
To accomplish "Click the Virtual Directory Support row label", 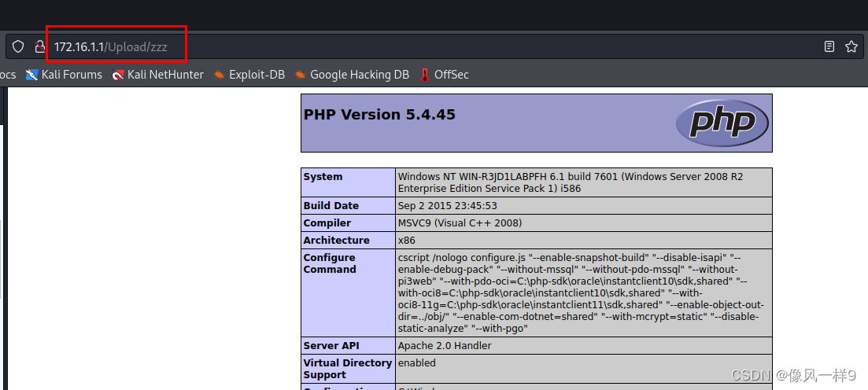I will point(347,369).
